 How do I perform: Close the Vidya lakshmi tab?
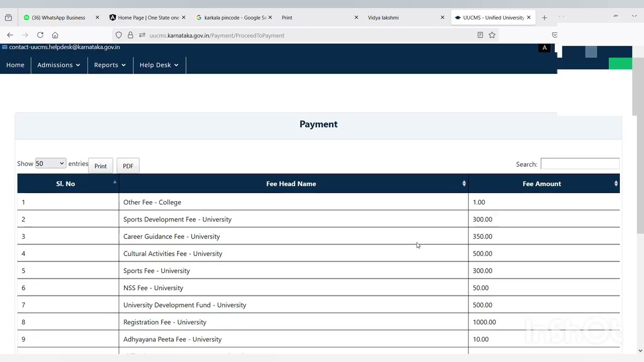pos(442,18)
